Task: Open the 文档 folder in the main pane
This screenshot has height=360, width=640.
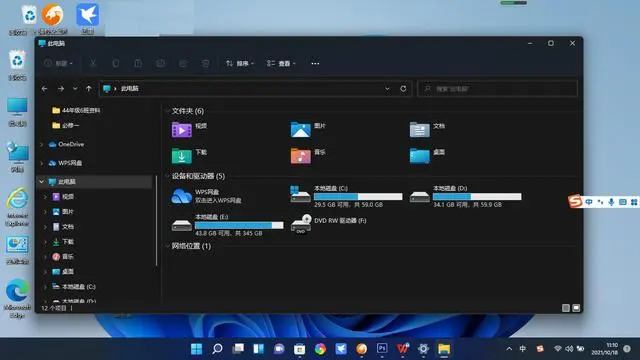Action: (420, 130)
